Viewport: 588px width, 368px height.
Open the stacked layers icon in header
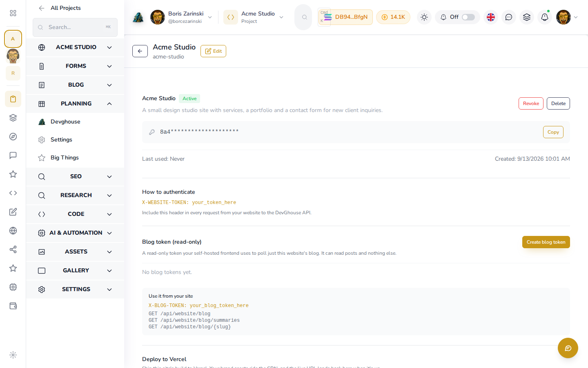click(527, 17)
